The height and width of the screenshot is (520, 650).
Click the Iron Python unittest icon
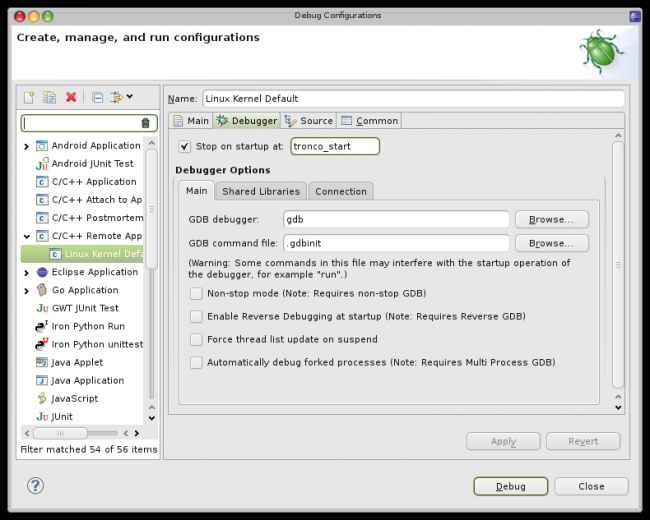coord(41,345)
